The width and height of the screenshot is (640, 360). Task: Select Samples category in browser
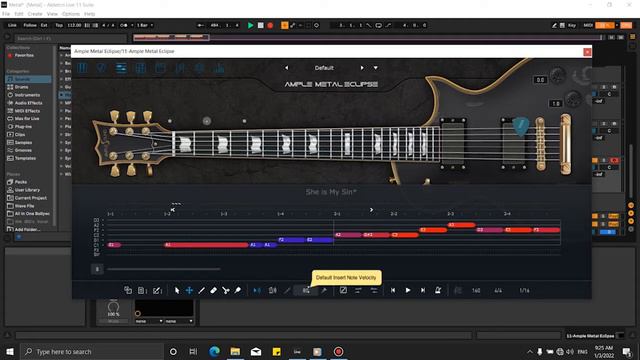tap(23, 142)
